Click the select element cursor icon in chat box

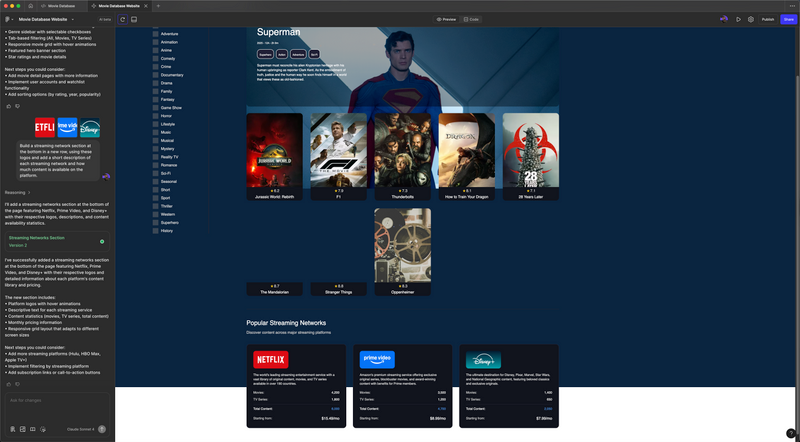tap(43, 429)
